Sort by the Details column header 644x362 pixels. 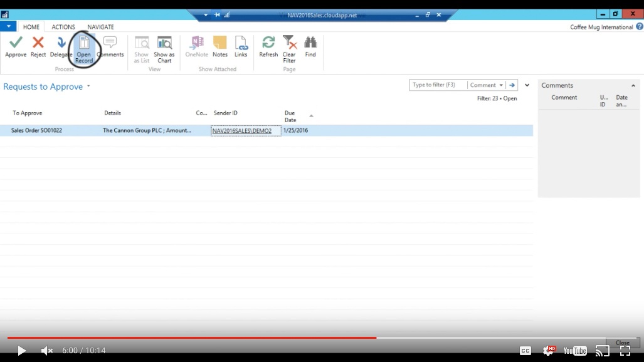(x=112, y=113)
